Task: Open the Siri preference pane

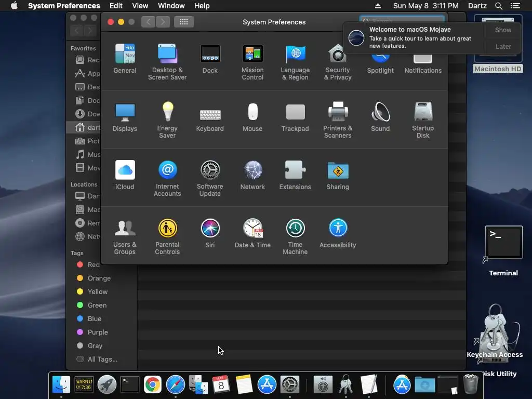Action: (210, 233)
